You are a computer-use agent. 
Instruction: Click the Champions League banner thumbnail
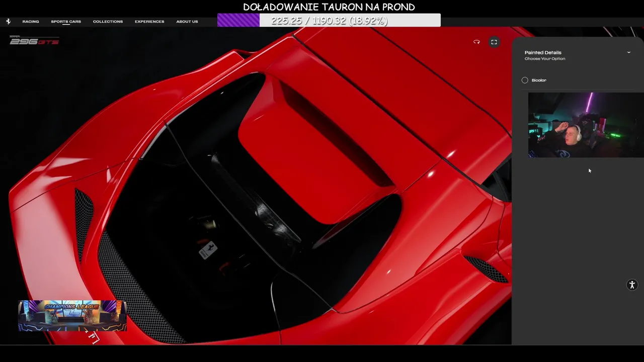72,316
